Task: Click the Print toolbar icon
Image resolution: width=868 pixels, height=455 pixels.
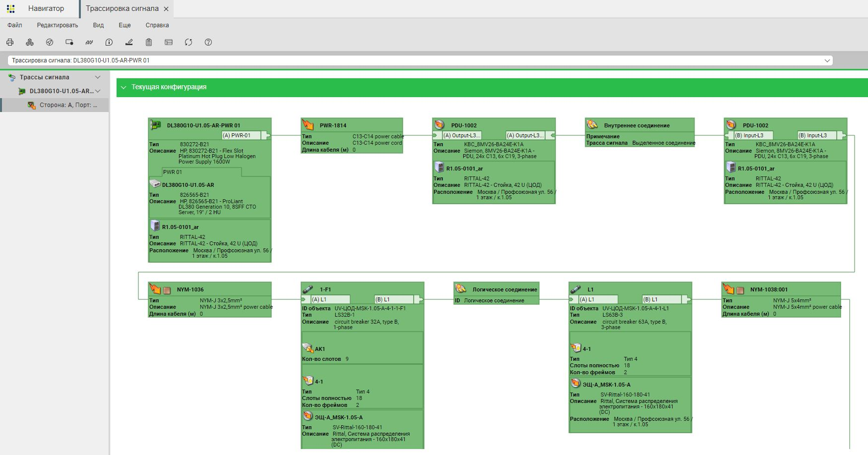Action: click(x=10, y=43)
